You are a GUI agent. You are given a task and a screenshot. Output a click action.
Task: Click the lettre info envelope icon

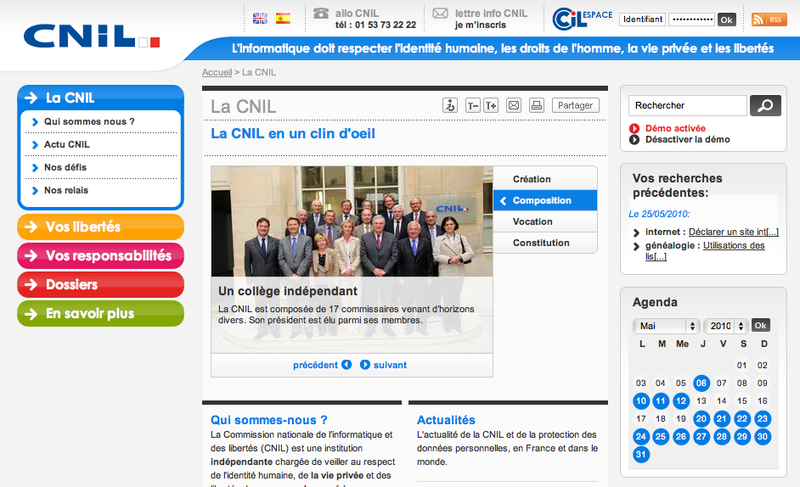(440, 13)
